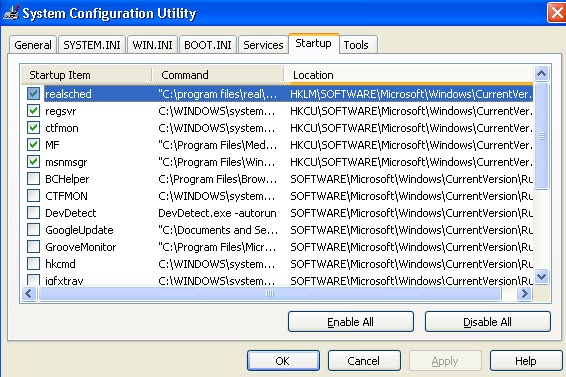This screenshot has width=566, height=377.
Task: Click the Location cell in GoogleUpdate row
Action: pos(411,230)
